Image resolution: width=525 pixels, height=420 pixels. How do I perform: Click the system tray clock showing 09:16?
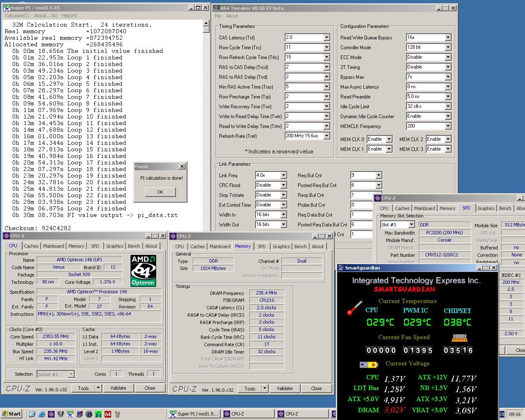coord(515,414)
